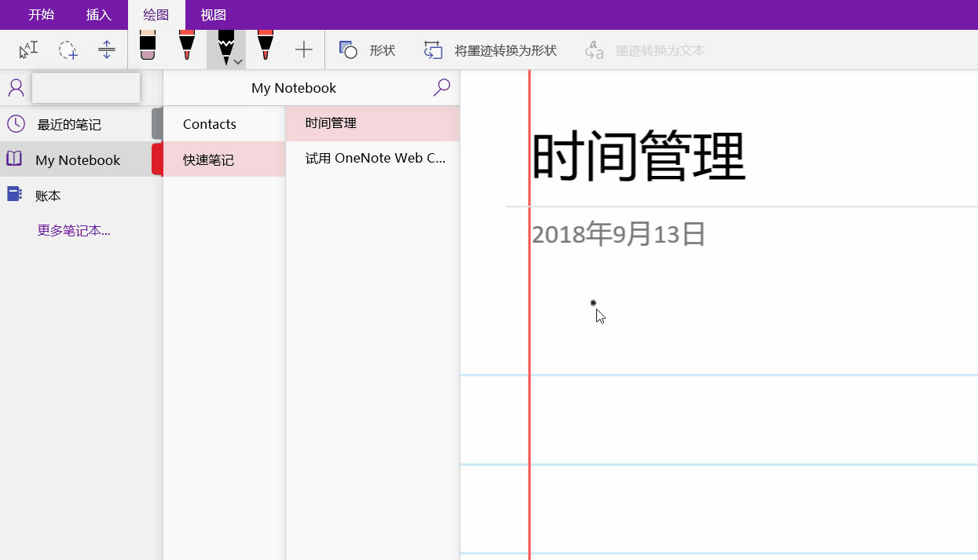Image resolution: width=978 pixels, height=560 pixels.
Task: Select the Contacts section
Action: [210, 123]
